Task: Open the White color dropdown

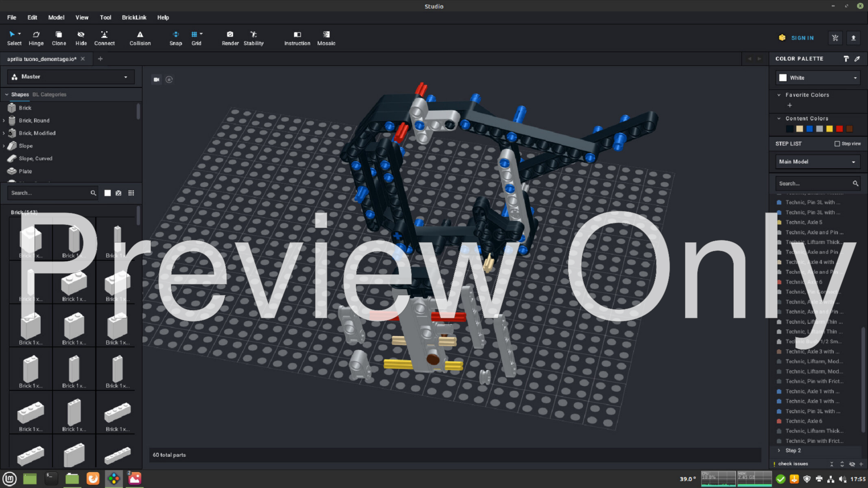Action: 818,78
